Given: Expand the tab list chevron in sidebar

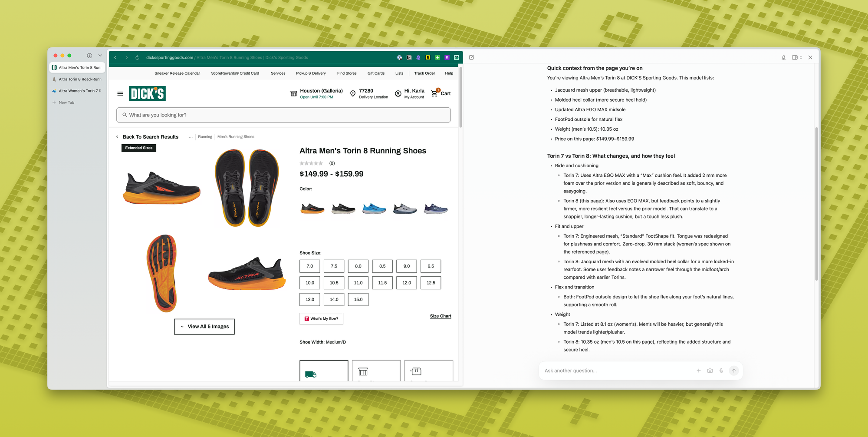Looking at the screenshot, I should click(x=100, y=56).
